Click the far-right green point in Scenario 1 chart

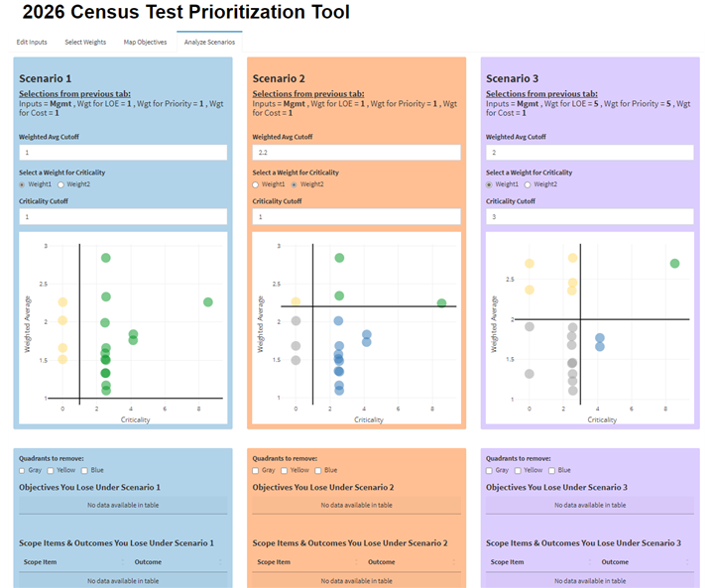207,301
